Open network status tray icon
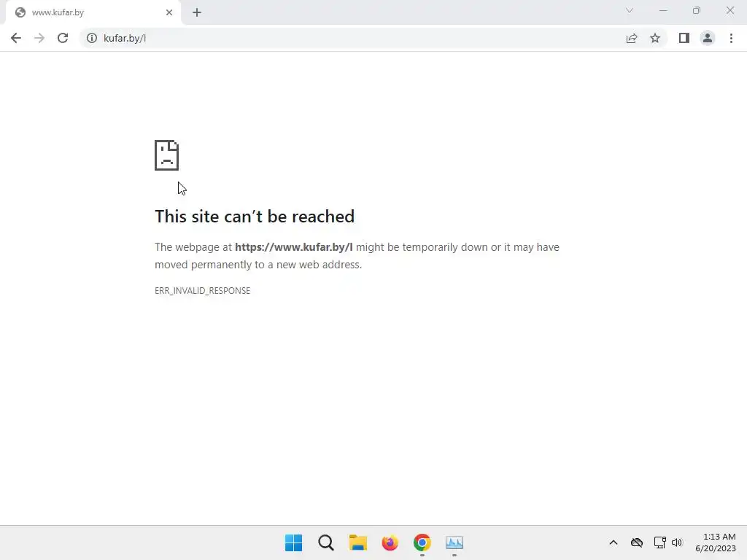The width and height of the screenshot is (747, 560). pyautogui.click(x=659, y=542)
